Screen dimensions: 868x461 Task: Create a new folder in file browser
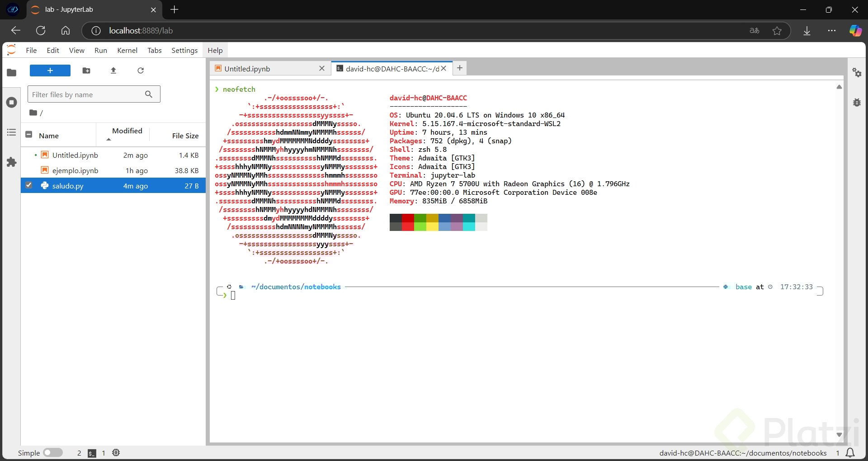pos(86,71)
